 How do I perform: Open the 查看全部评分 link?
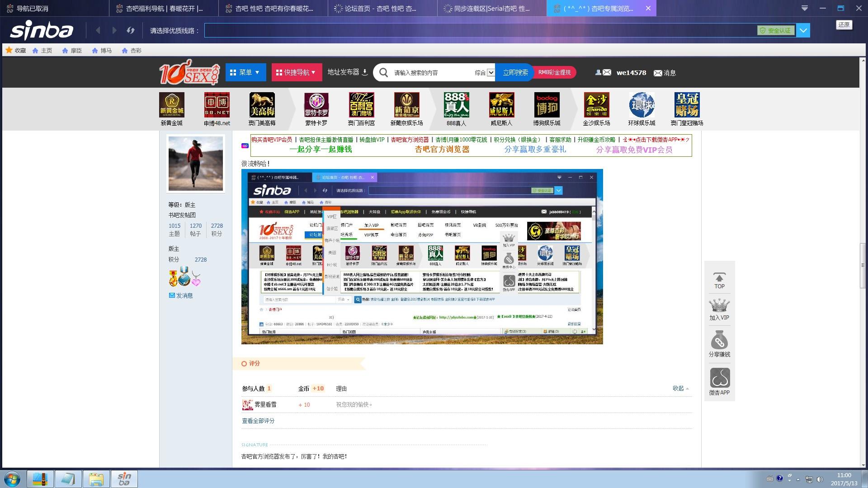pyautogui.click(x=258, y=421)
